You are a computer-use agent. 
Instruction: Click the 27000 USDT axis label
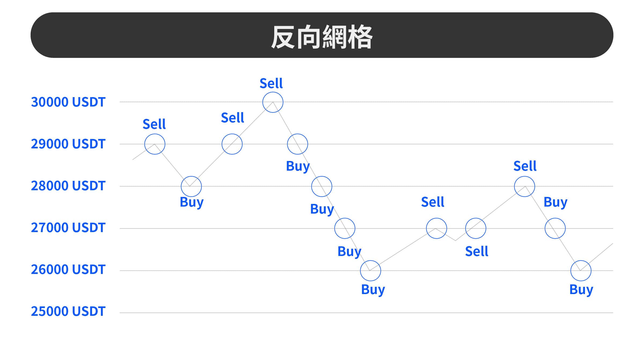pos(68,228)
